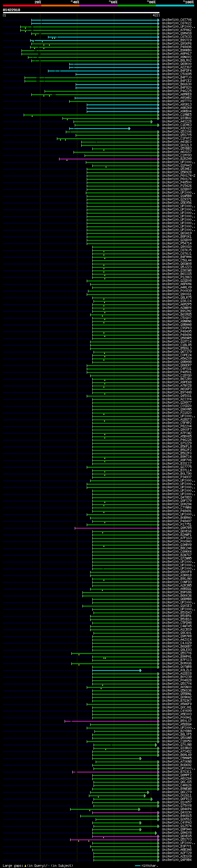Select hit label UniRef100_Q6VEG5

coord(177,836)
